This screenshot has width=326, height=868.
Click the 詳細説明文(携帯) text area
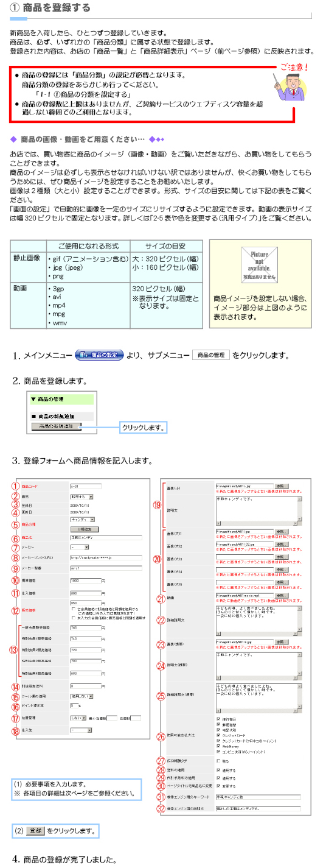(259, 699)
